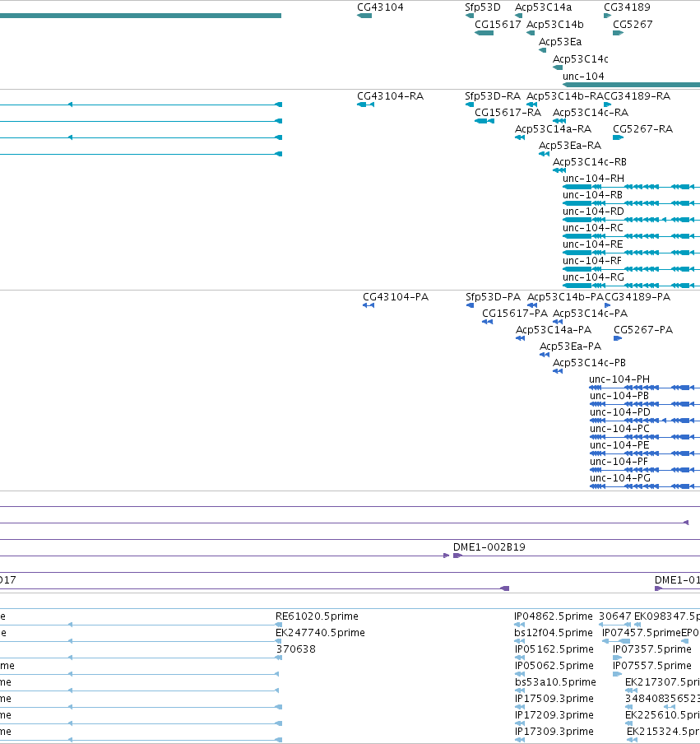Open the IP05162.5prime EST label
700x744 pixels.
click(x=554, y=649)
